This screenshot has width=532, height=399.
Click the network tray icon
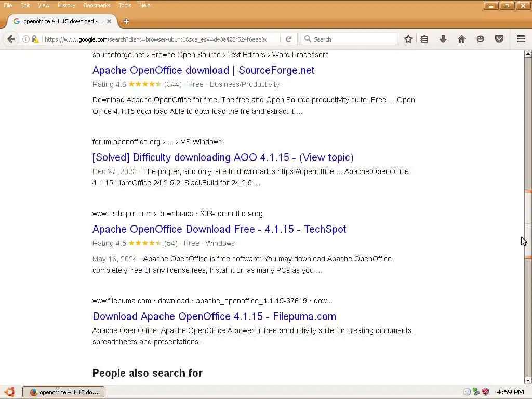click(x=476, y=392)
